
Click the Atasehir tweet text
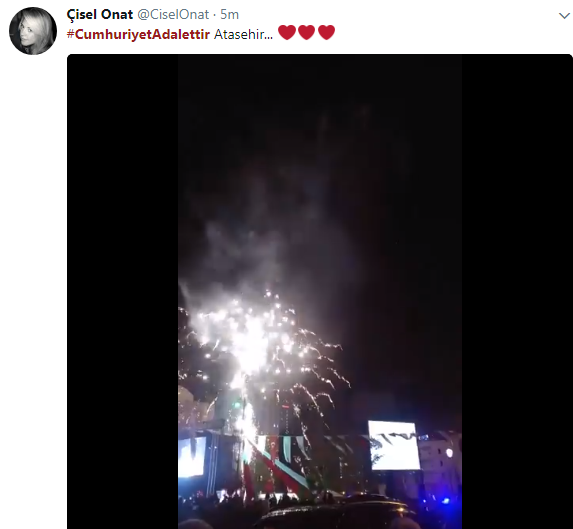point(243,34)
